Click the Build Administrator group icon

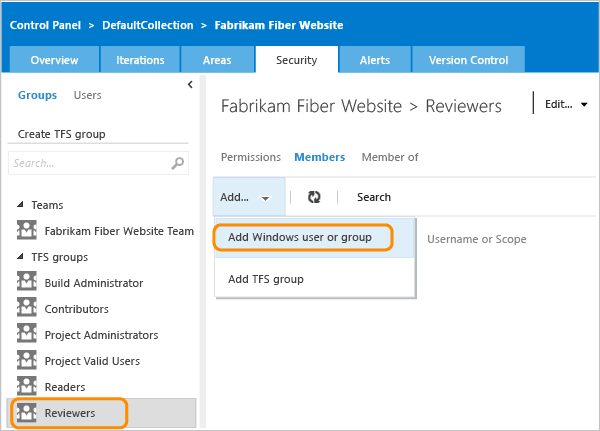click(27, 283)
